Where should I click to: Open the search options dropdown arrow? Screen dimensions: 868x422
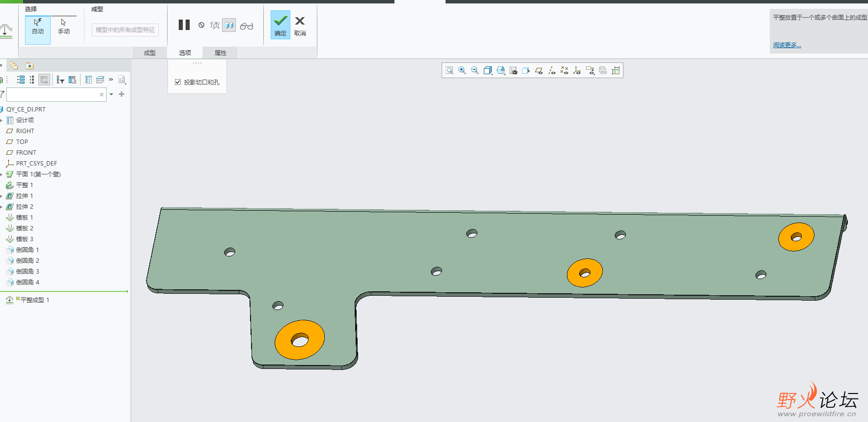click(112, 94)
